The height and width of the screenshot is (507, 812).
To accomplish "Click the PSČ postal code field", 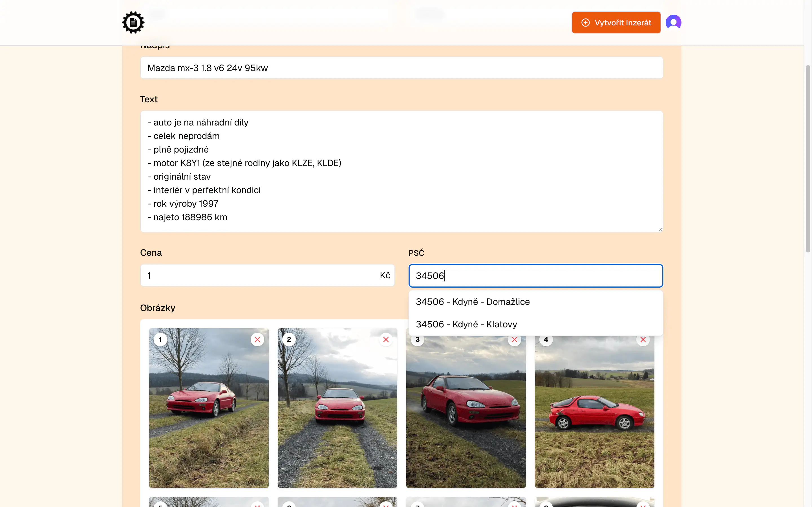I will [x=535, y=275].
